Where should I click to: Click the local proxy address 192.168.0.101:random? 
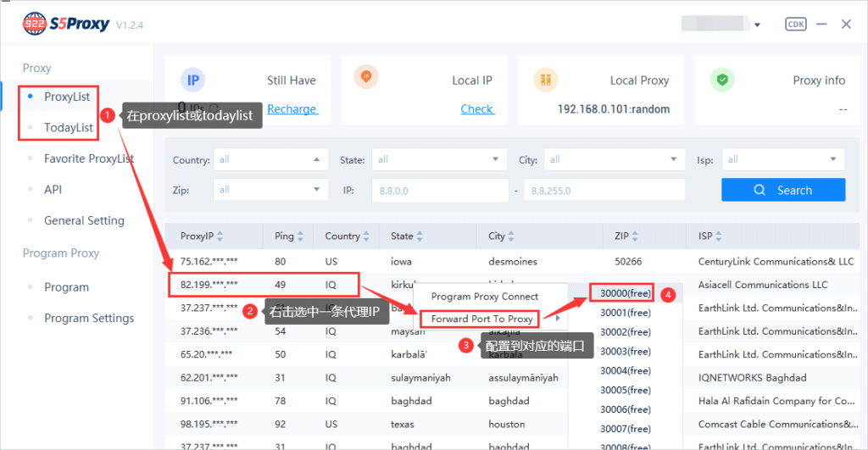614,109
